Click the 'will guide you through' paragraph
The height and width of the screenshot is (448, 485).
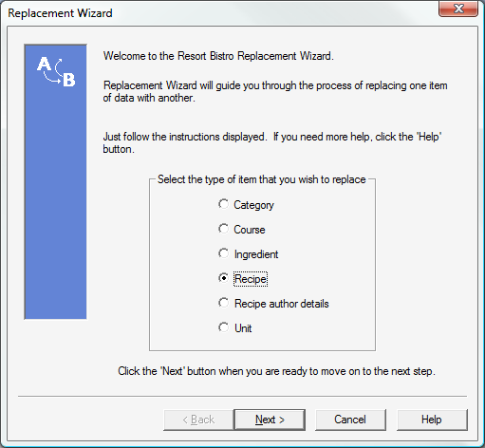[x=275, y=91]
